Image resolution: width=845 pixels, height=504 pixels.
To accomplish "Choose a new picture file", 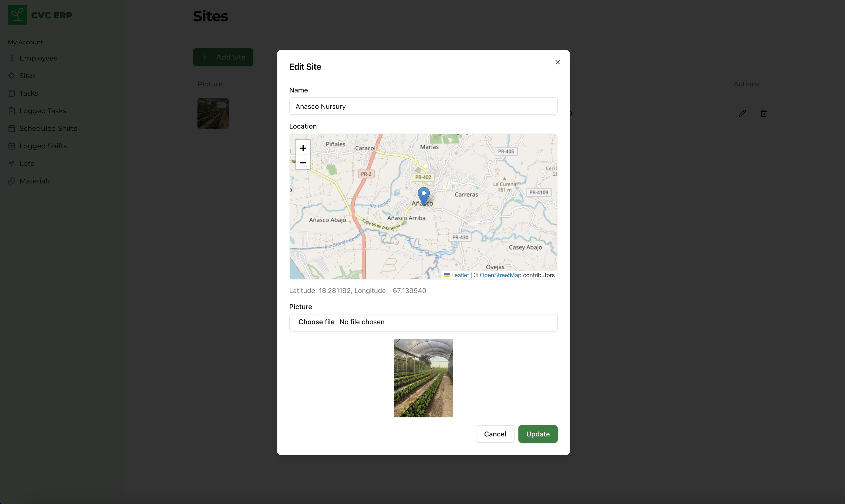I will tap(316, 322).
